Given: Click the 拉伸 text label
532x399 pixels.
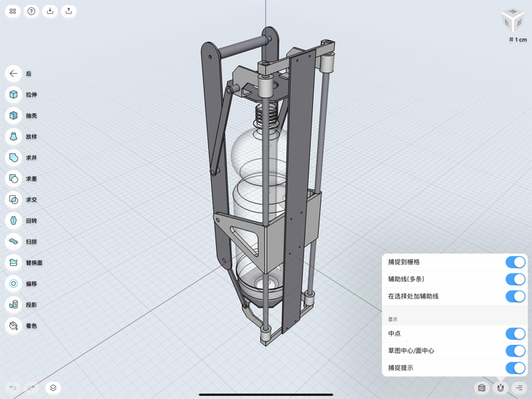Looking at the screenshot, I should click(32, 95).
